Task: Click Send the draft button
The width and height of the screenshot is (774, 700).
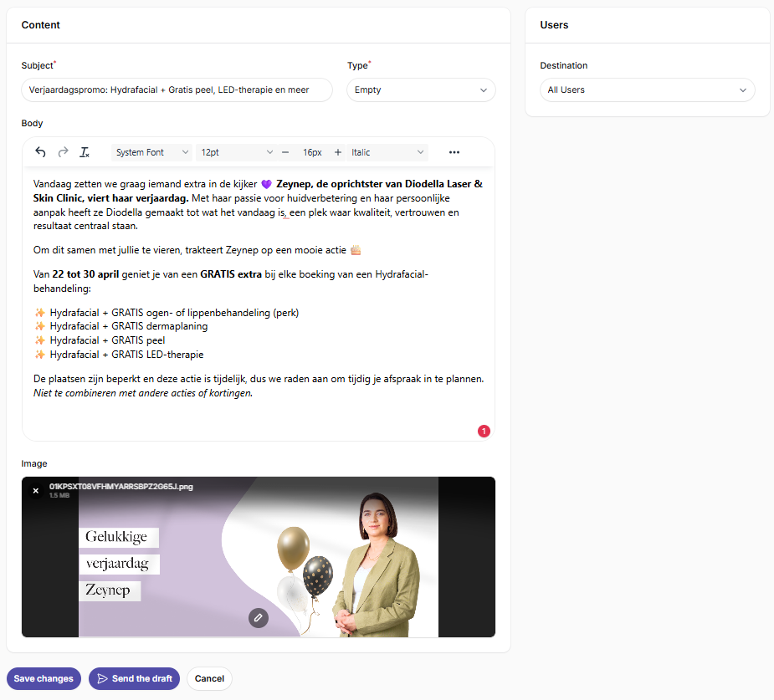Action: tap(134, 678)
